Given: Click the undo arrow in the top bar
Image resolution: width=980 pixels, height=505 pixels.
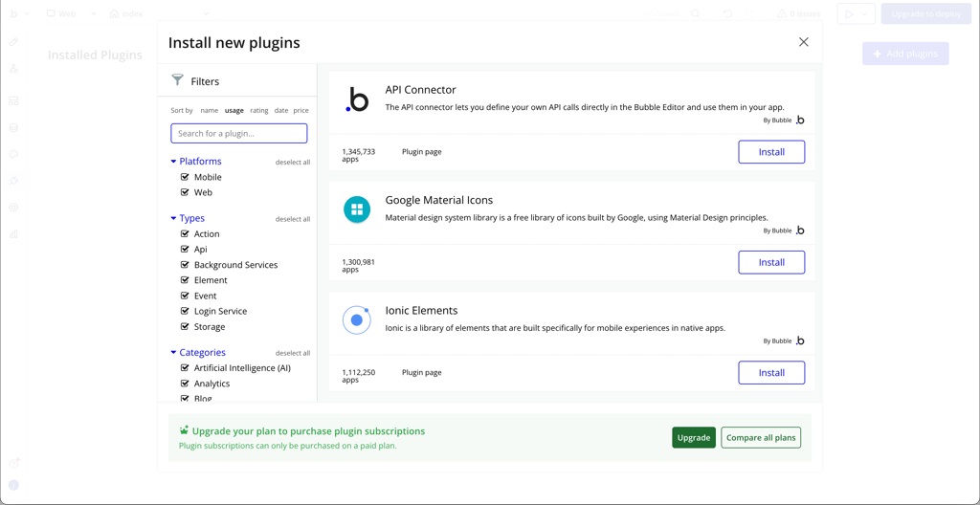Looking at the screenshot, I should [x=728, y=13].
